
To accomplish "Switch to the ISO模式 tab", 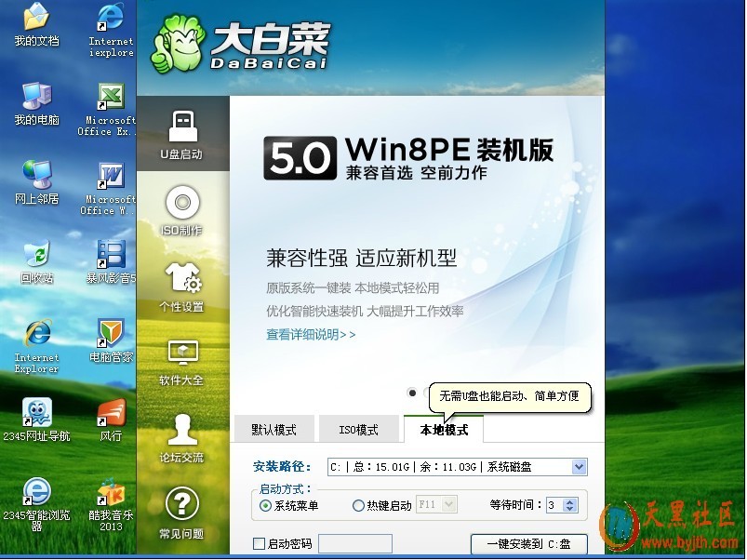I will coord(358,430).
